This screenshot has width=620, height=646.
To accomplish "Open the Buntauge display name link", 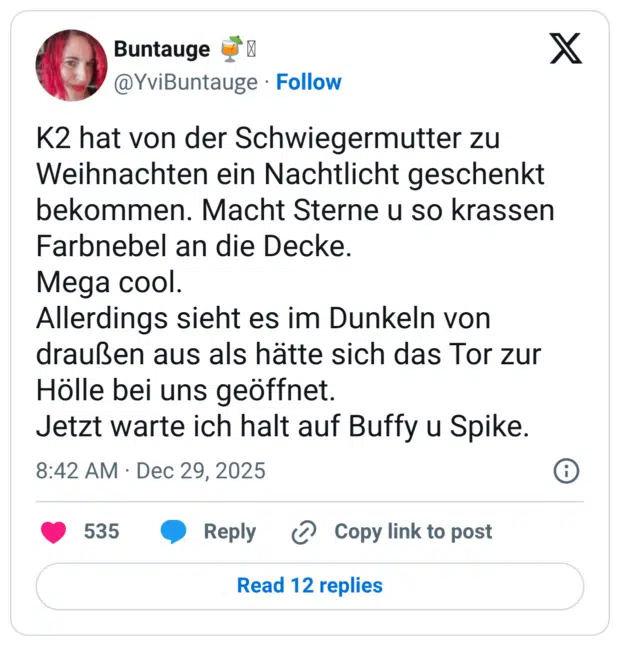I will pyautogui.click(x=161, y=48).
